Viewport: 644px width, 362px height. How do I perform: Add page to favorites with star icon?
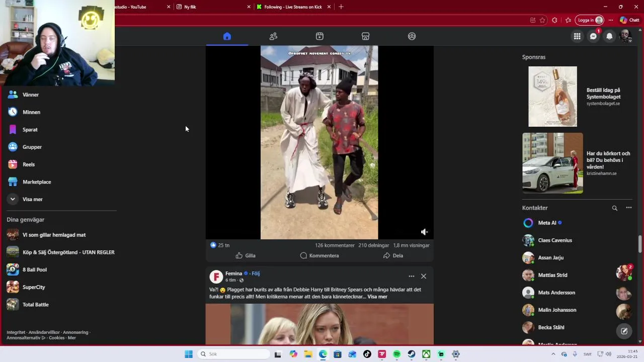coord(542,20)
